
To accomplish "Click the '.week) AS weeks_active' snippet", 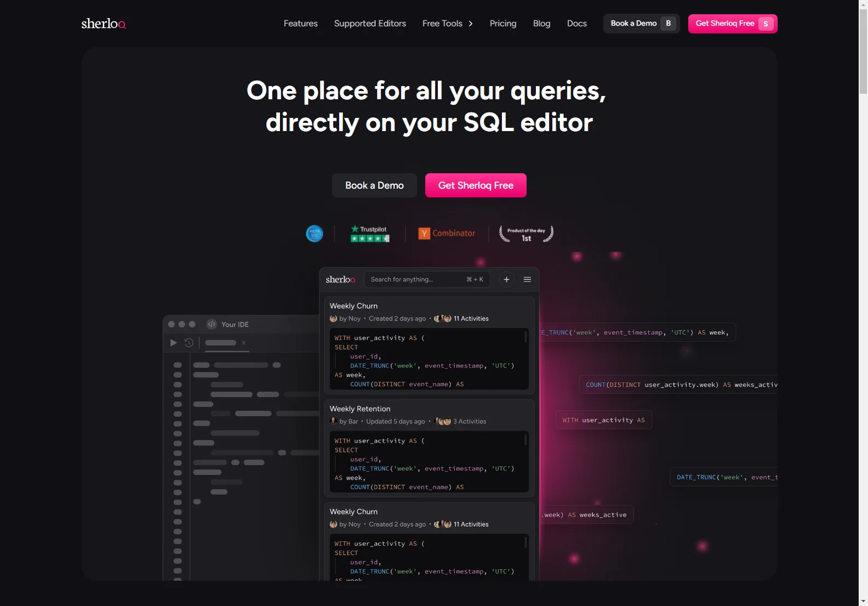I will (587, 514).
